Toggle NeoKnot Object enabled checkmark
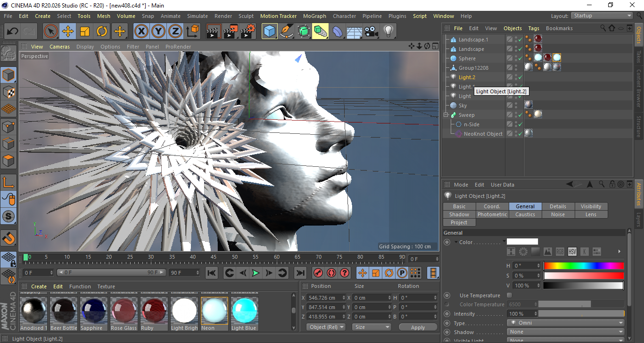 click(x=520, y=134)
